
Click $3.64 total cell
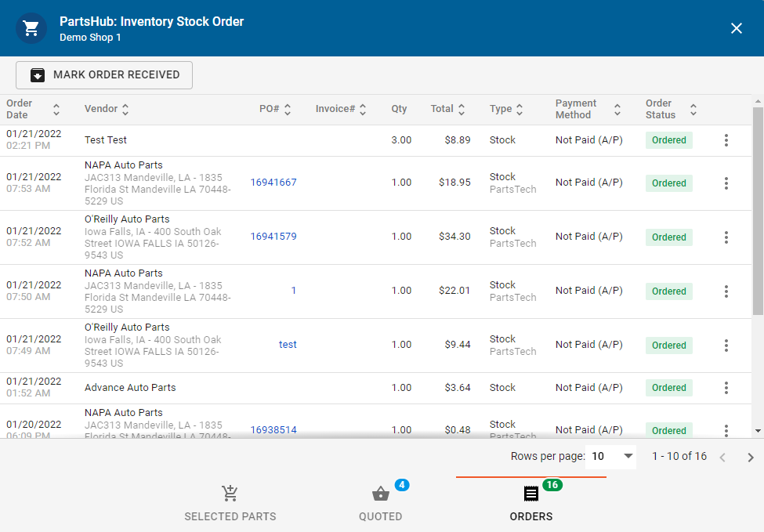tap(458, 387)
